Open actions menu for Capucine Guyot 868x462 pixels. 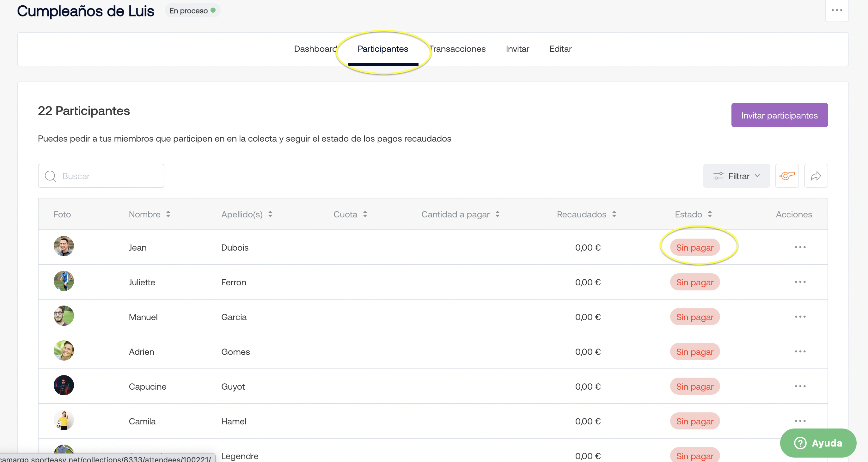tap(800, 386)
